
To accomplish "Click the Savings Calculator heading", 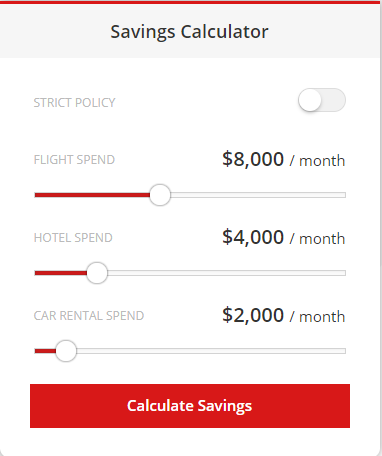I will 189,32.
